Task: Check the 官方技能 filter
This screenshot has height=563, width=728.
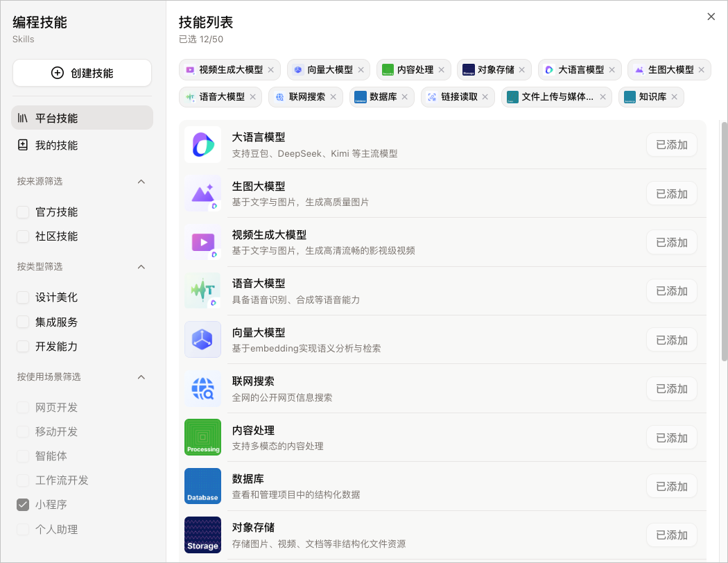Action: coord(23,212)
